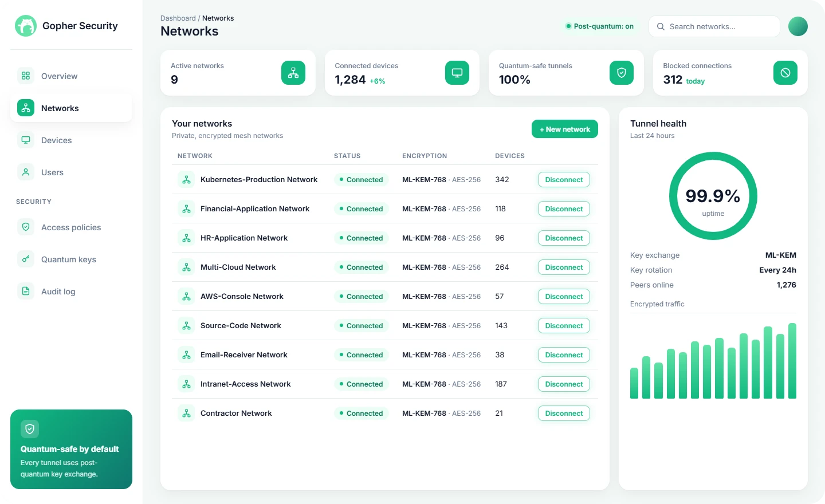This screenshot has height=504, width=825.
Task: Click the Quantum keys key icon
Action: [x=26, y=259]
